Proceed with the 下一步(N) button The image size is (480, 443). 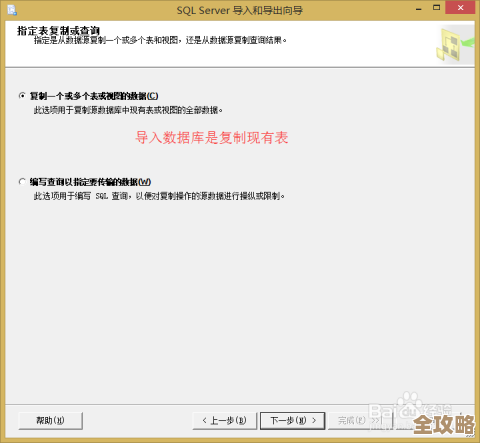click(292, 421)
